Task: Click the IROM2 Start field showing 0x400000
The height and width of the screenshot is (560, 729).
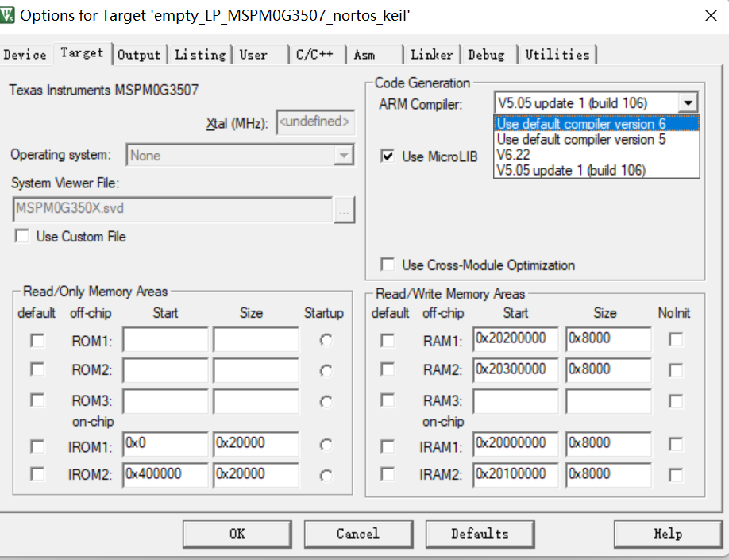Action: (165, 475)
